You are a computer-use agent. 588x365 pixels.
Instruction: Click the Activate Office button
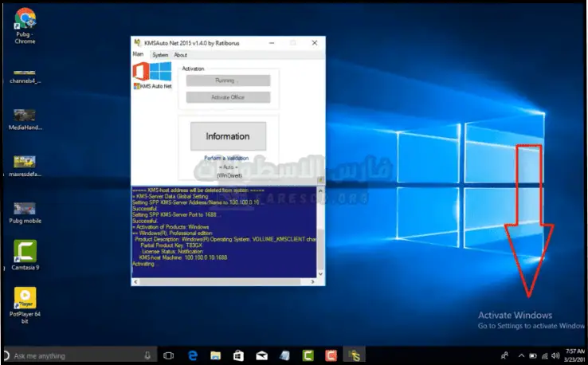click(x=228, y=97)
